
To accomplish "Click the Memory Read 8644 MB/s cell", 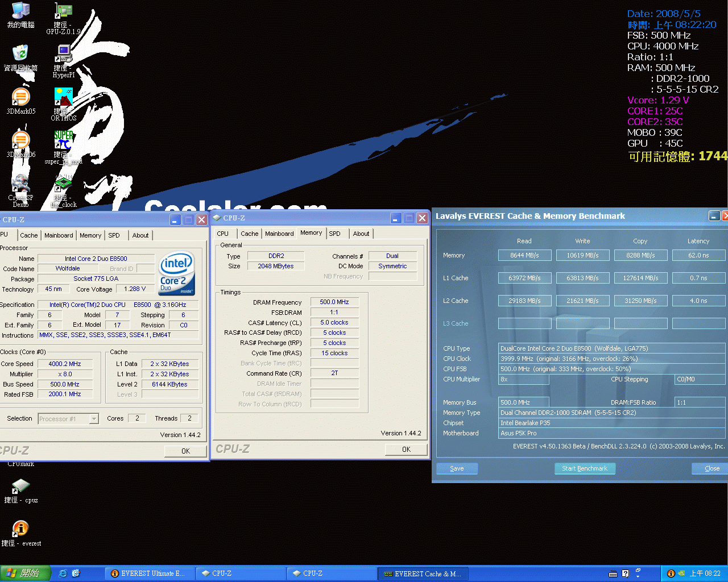I will pos(524,255).
